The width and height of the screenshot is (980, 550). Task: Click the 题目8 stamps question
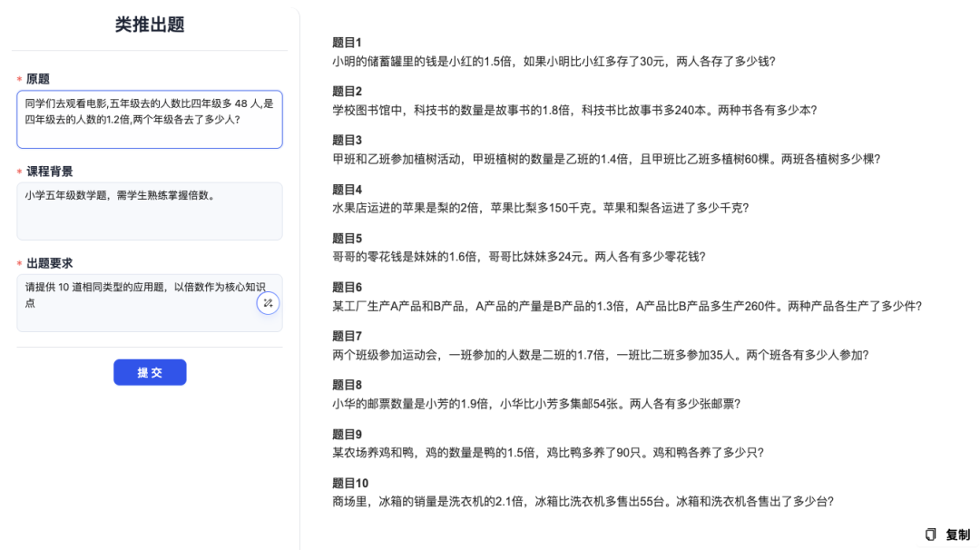coord(535,403)
